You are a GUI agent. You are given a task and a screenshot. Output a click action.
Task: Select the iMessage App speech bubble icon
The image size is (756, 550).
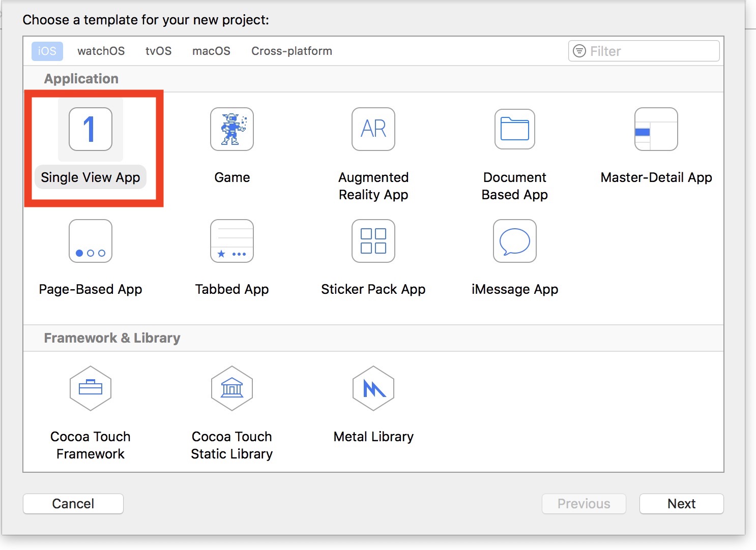514,241
